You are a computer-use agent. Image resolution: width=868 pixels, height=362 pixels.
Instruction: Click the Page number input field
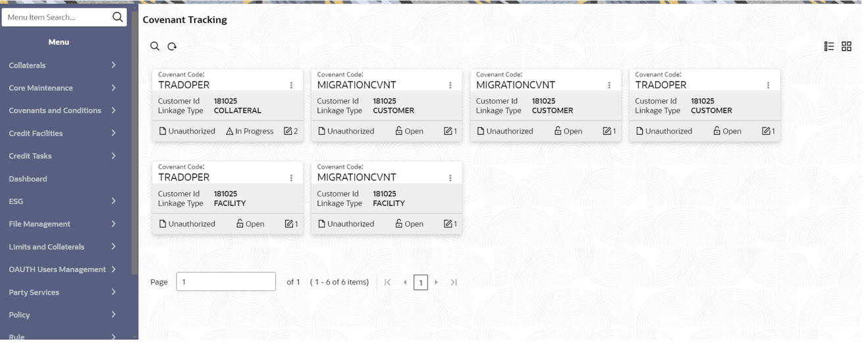[225, 282]
